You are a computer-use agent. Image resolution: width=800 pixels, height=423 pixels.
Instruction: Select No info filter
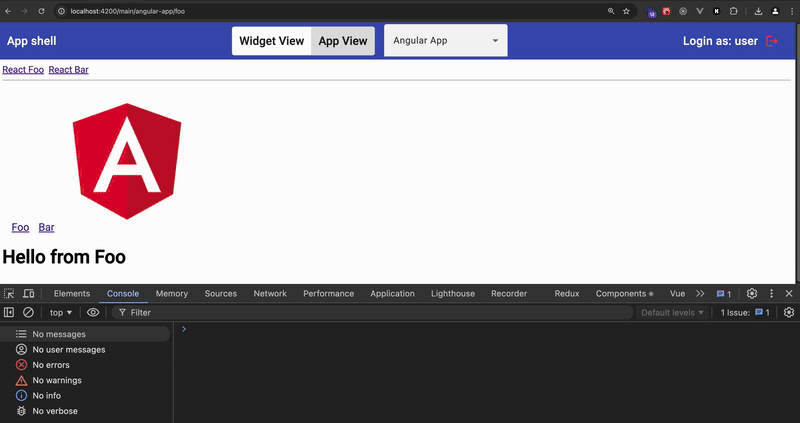[85, 395]
